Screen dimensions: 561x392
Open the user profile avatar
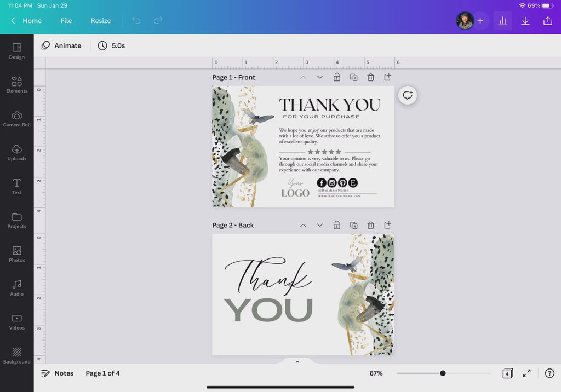(x=465, y=21)
